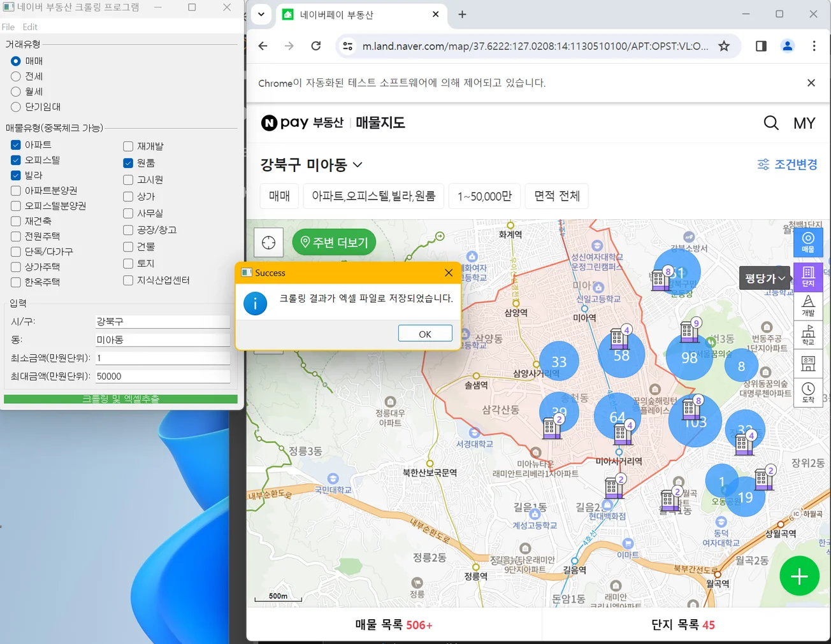Select the 단기임대 radio button
Screen dimensions: 831x644
point(16,107)
